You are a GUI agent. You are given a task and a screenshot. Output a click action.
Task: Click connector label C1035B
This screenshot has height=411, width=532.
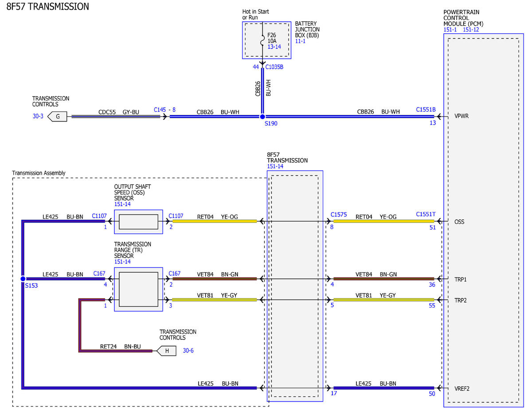pos(274,67)
